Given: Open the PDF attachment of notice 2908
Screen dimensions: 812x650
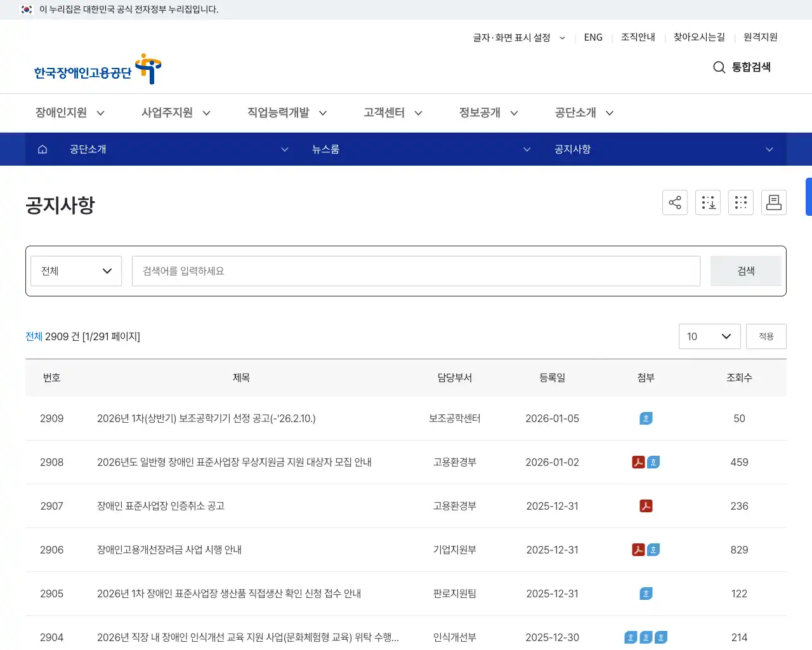Looking at the screenshot, I should (637, 462).
